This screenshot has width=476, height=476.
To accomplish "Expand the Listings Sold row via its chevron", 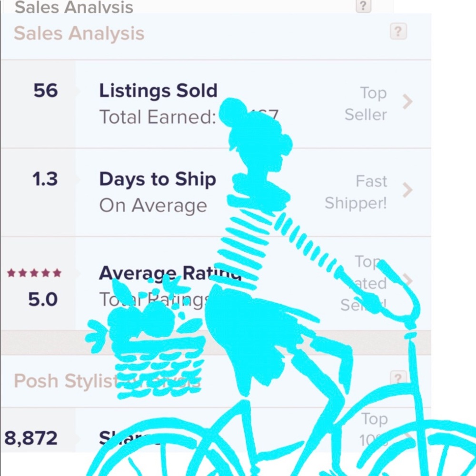I will click(408, 102).
